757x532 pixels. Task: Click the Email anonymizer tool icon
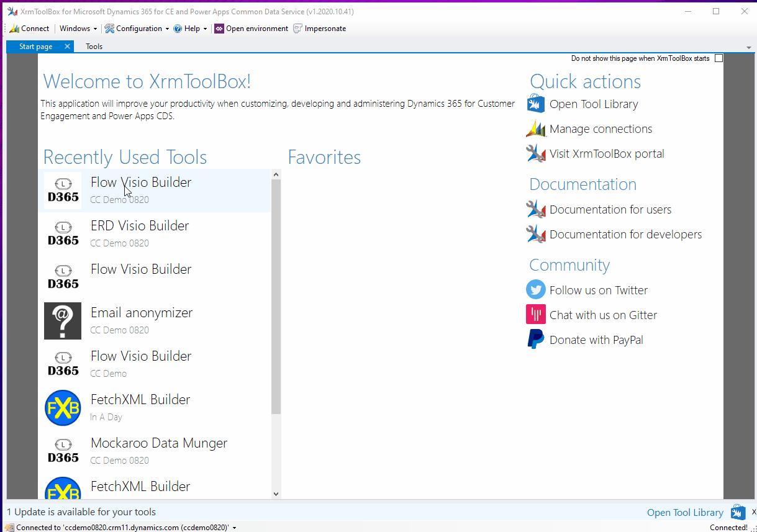pos(63,321)
